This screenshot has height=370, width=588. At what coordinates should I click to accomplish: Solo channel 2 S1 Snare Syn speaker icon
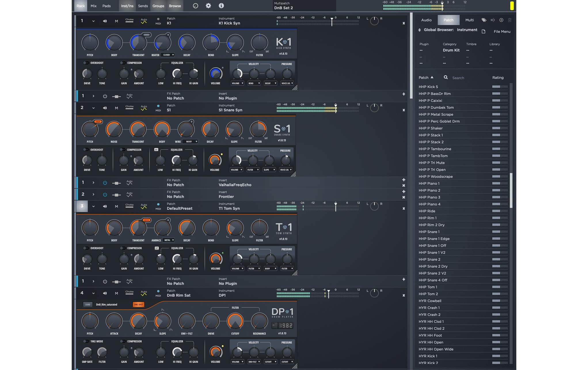(x=105, y=108)
